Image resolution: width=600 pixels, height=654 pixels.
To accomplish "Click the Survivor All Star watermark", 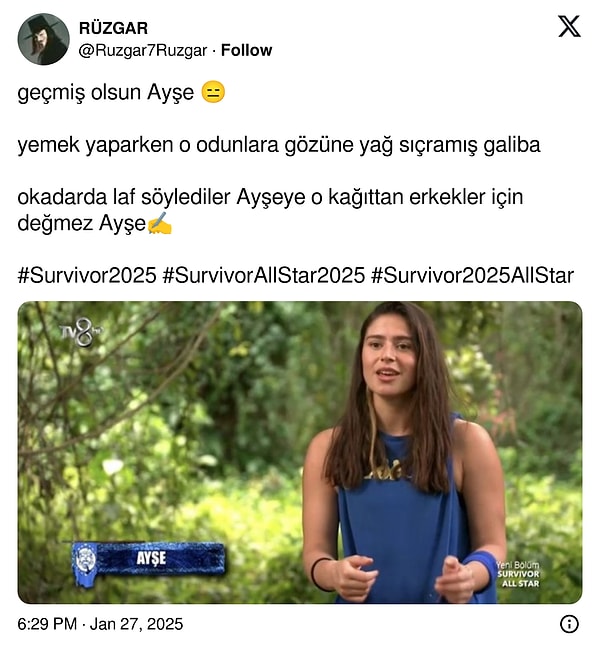I will pyautogui.click(x=518, y=574).
